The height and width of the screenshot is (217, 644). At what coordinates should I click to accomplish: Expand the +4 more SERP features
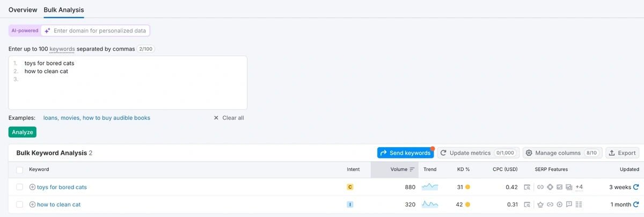579,187
